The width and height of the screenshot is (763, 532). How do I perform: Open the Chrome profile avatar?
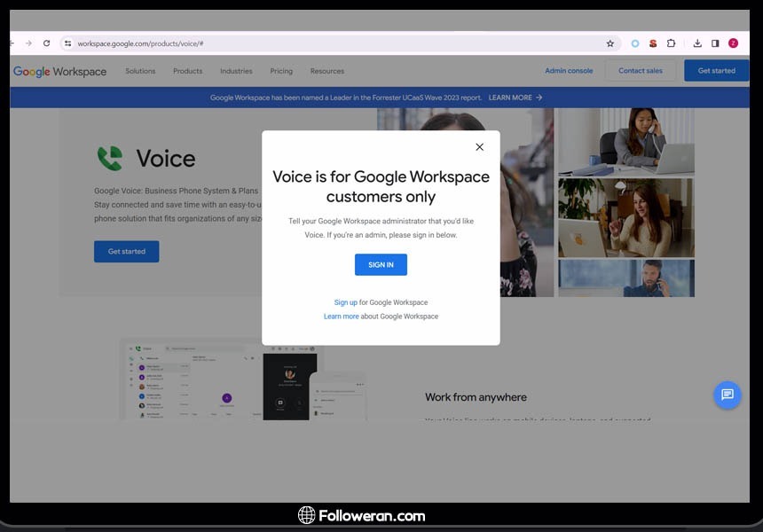733,43
